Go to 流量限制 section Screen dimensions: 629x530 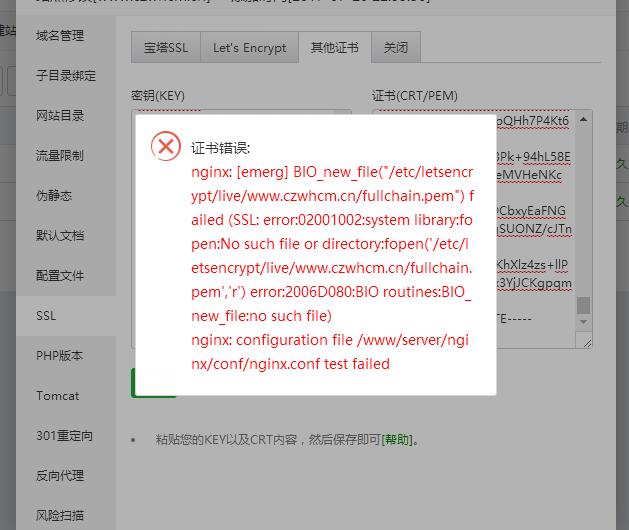[60, 155]
